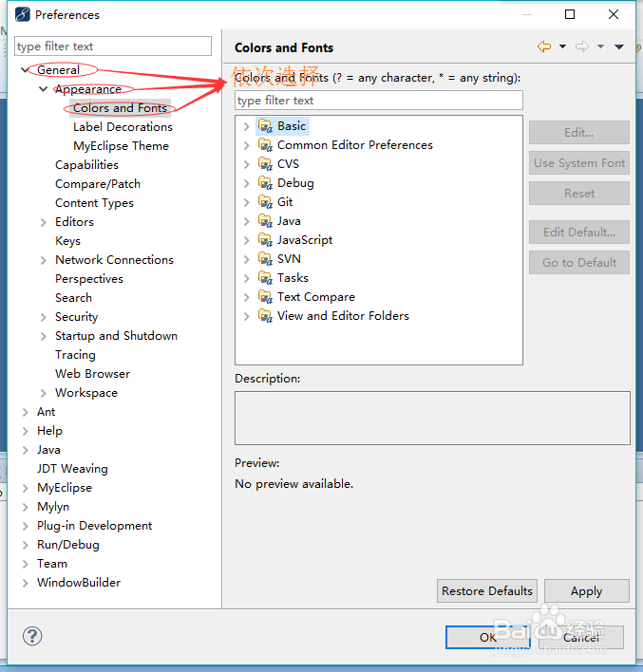Select Label Decorations preference page
The image size is (643, 672).
pos(123,127)
